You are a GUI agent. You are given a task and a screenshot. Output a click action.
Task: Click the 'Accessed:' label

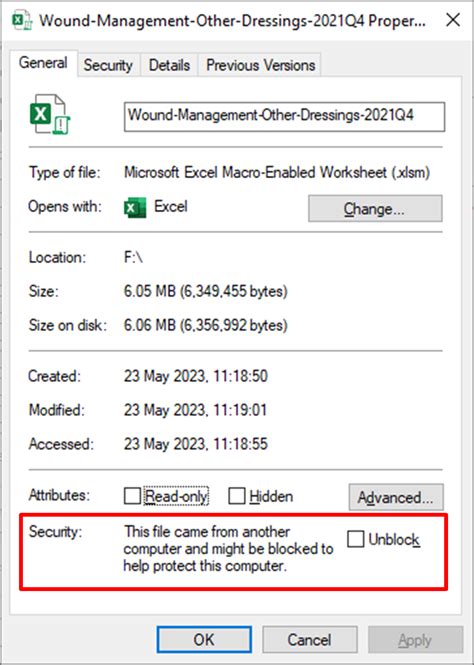tap(61, 444)
